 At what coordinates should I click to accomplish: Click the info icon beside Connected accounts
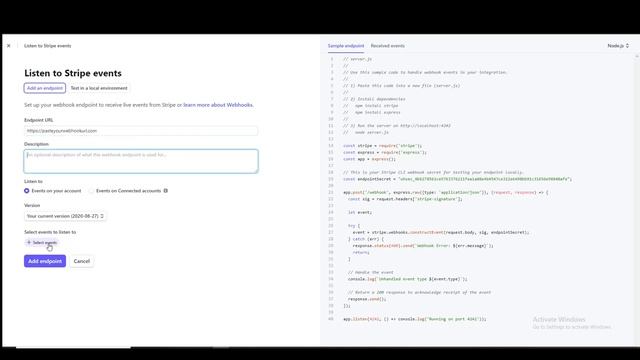166,191
